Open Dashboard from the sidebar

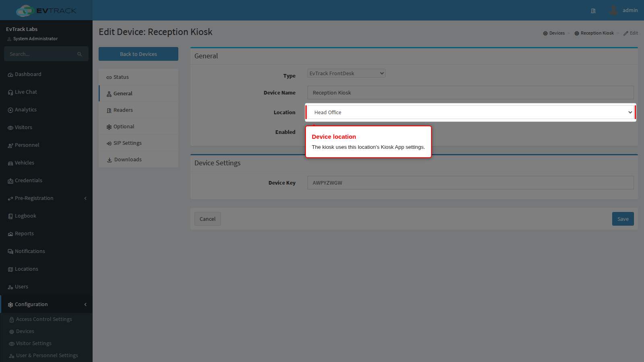(46, 74)
